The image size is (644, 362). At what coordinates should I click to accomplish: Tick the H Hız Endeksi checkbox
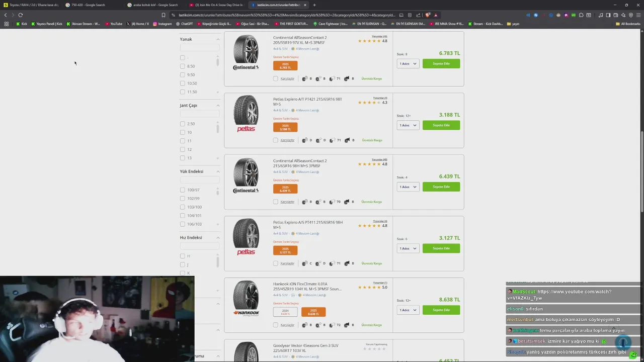[x=183, y=256]
